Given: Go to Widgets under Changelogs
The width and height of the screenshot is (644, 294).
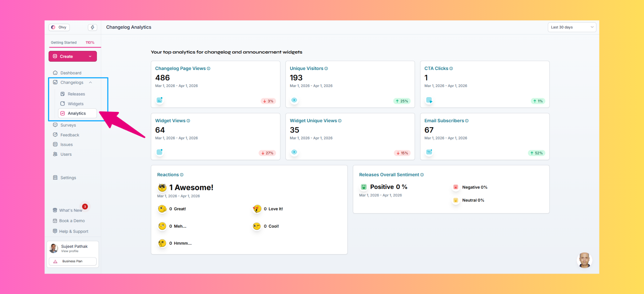Looking at the screenshot, I should [x=75, y=104].
